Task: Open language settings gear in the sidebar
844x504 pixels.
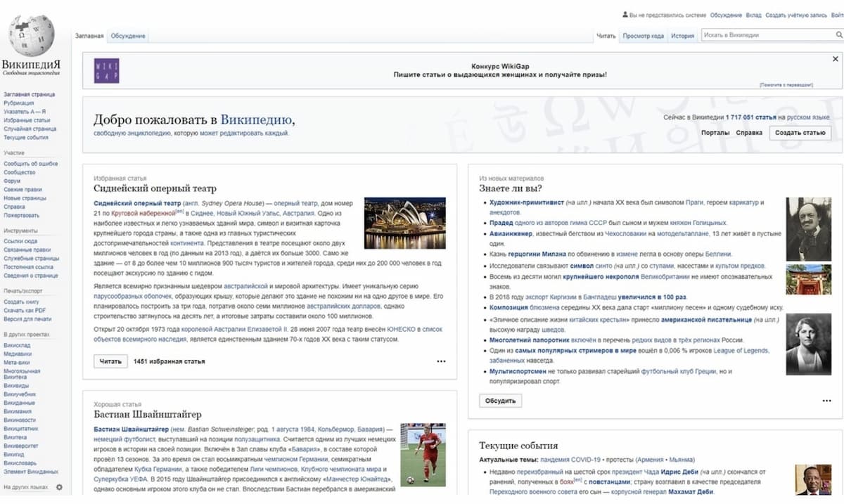Action: 59,487
